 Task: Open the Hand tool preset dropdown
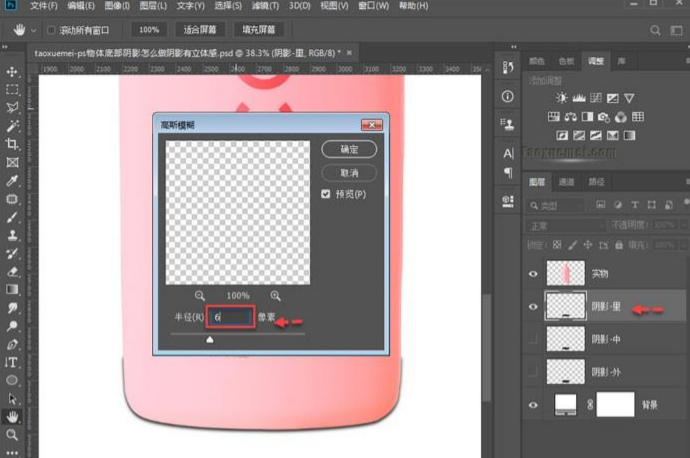click(x=33, y=30)
